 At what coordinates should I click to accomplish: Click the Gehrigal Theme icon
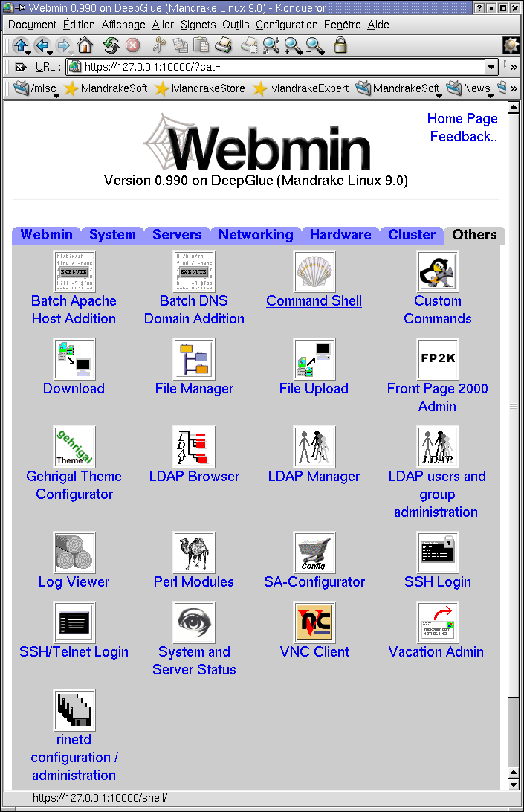point(74,447)
